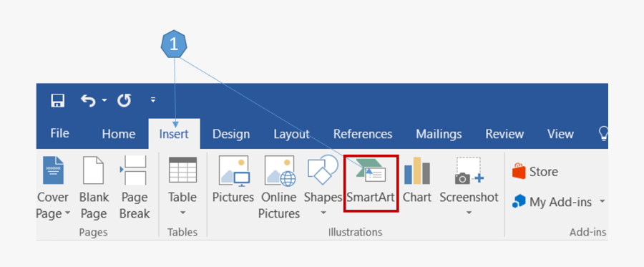
Task: Click the Undo arrow icon
Action: (88, 100)
